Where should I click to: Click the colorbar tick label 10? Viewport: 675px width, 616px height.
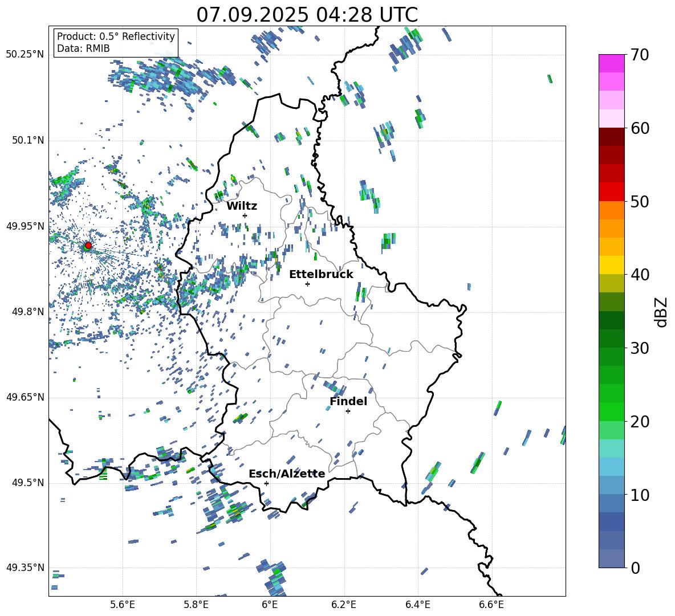pos(640,495)
